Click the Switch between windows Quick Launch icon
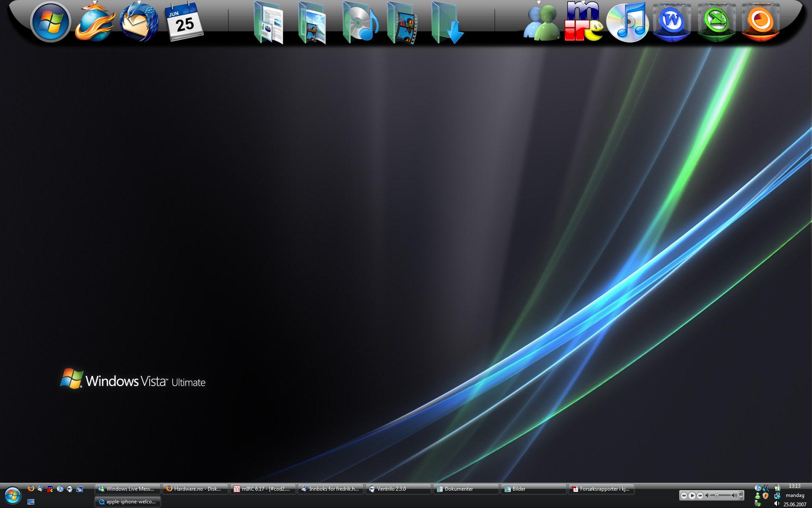This screenshot has width=812, height=508. 80,489
